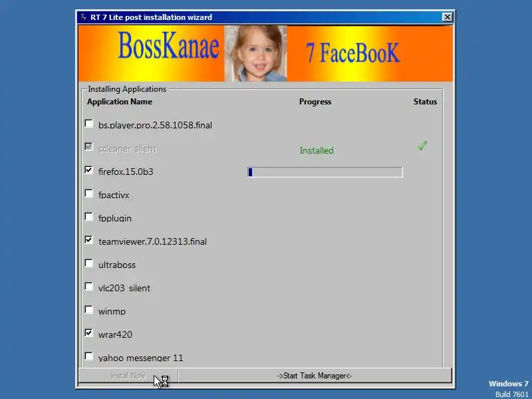Select the ultraboss checkbox
532x399 pixels.
click(89, 263)
